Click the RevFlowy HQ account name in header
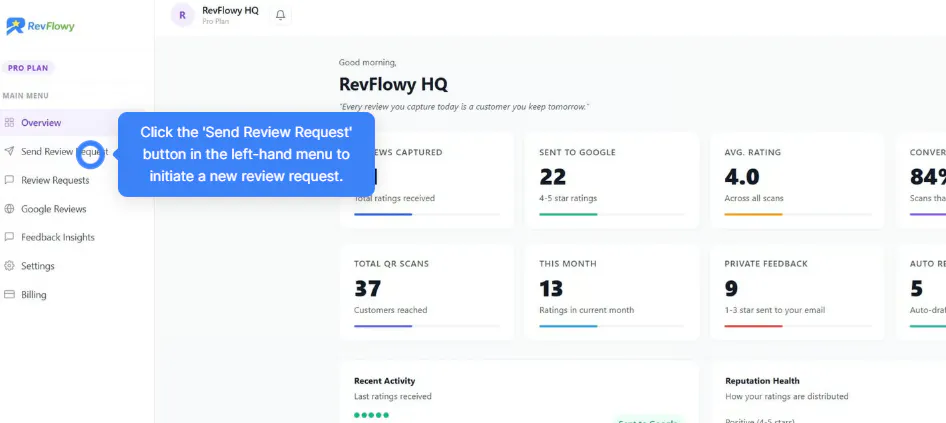Image resolution: width=946 pixels, height=423 pixels. click(x=230, y=10)
